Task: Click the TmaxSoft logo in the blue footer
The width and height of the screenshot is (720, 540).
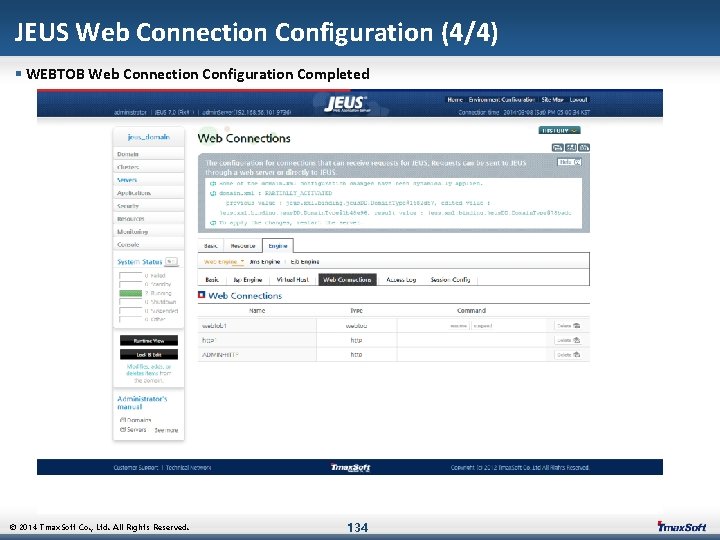Action: point(350,467)
